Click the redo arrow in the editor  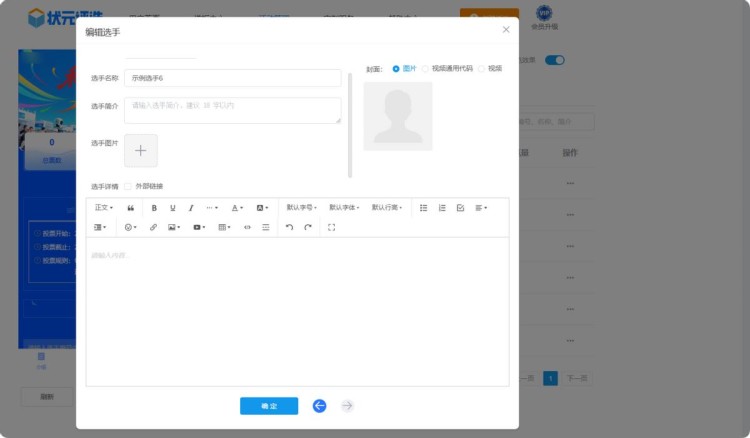pyautogui.click(x=308, y=227)
